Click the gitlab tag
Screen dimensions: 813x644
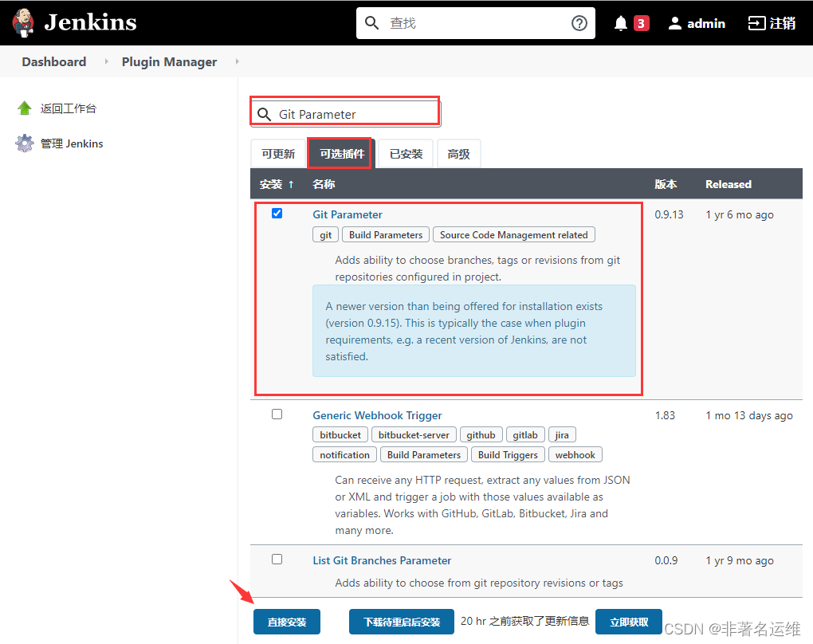525,435
